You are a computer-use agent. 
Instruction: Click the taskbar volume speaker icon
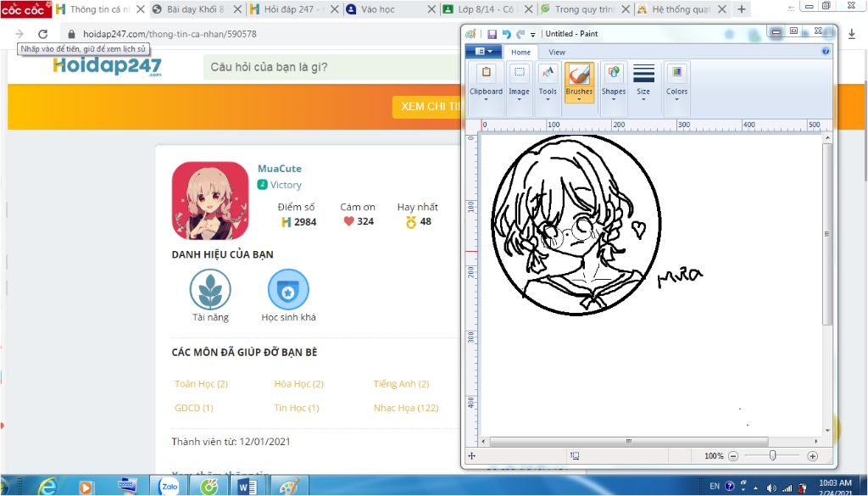[771, 488]
